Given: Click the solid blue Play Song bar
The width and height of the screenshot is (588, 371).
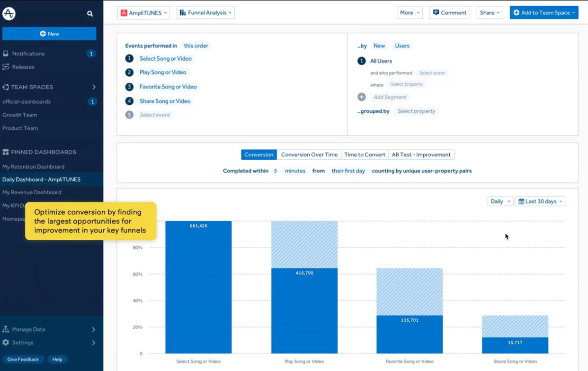Looking at the screenshot, I should click(x=304, y=311).
